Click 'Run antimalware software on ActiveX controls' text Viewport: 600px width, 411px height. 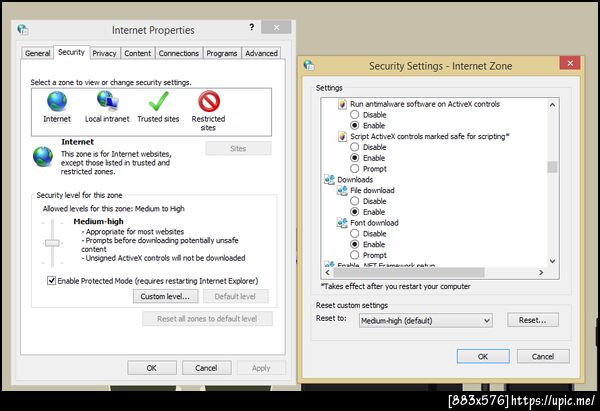pyautogui.click(x=425, y=104)
